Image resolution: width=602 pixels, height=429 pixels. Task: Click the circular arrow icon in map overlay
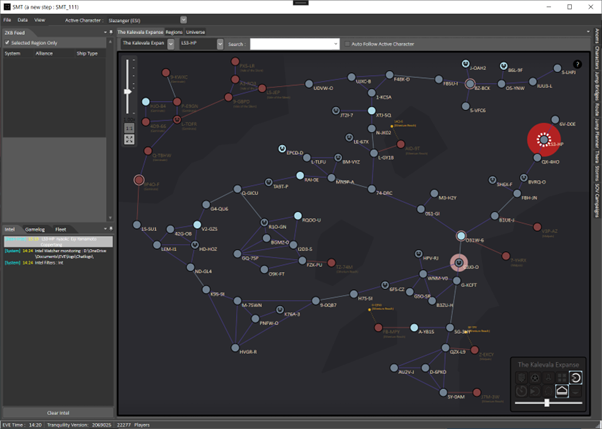pos(575,376)
